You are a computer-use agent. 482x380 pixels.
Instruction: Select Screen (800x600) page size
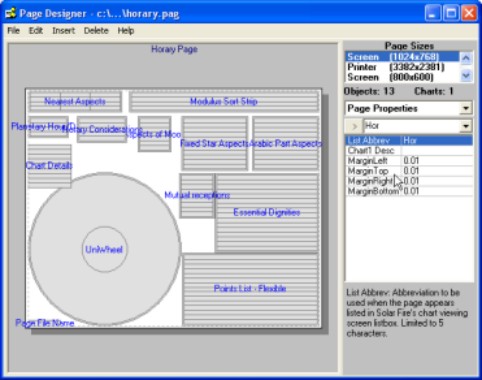pos(402,77)
